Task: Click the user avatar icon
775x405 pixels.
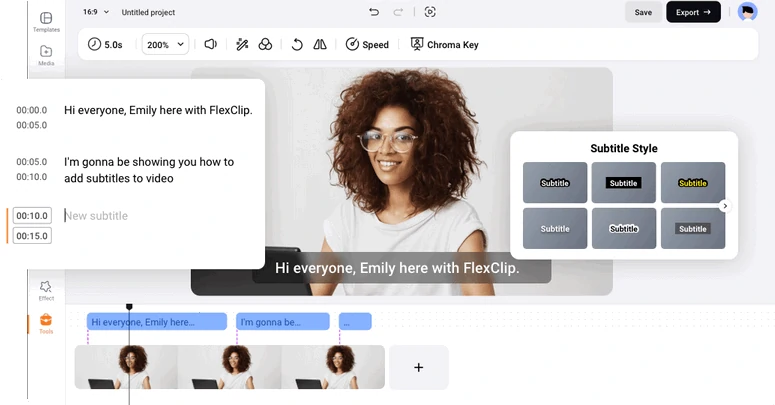Action: 747,12
